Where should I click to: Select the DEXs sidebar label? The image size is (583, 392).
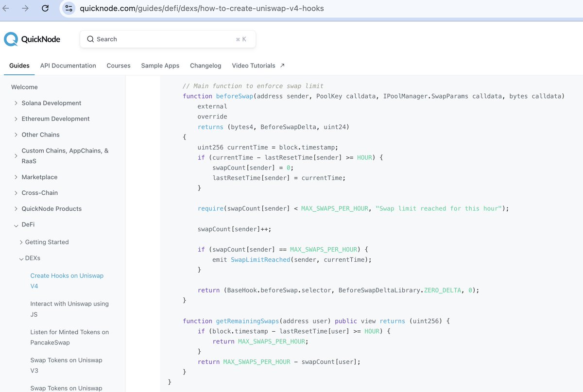(x=33, y=258)
